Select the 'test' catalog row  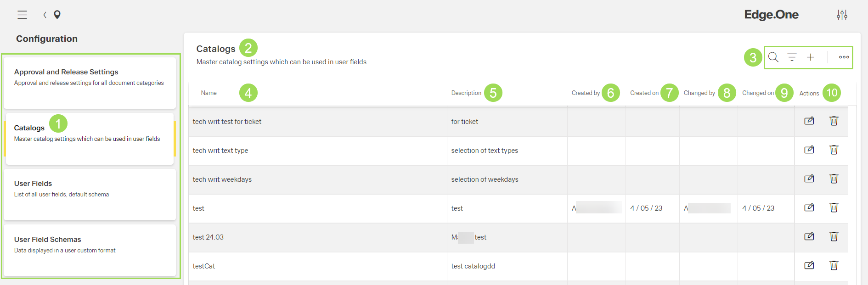(198, 208)
